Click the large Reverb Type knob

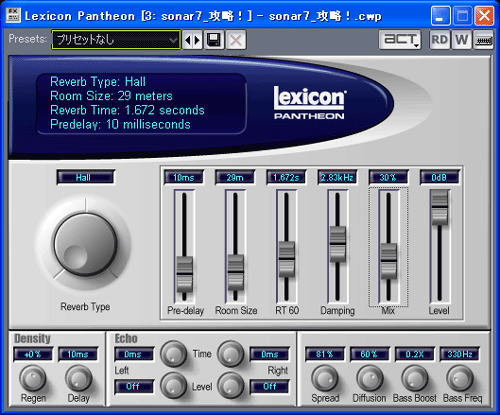[x=86, y=245]
